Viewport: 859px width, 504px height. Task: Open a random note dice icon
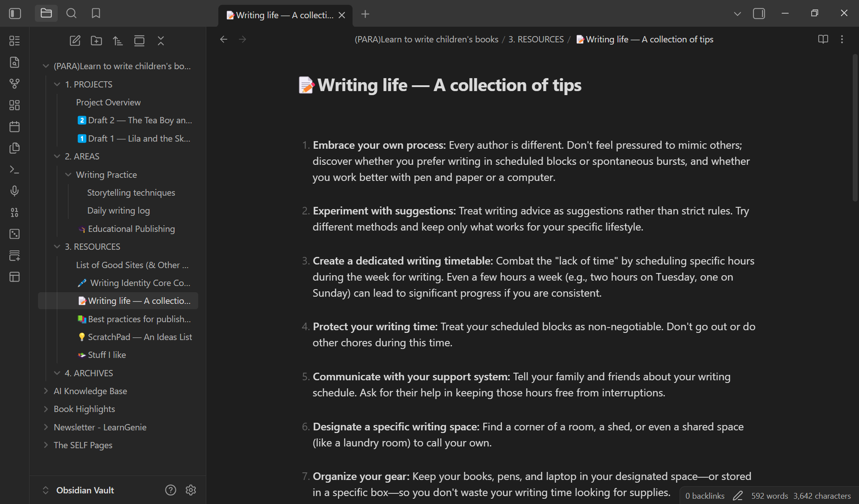pyautogui.click(x=15, y=234)
